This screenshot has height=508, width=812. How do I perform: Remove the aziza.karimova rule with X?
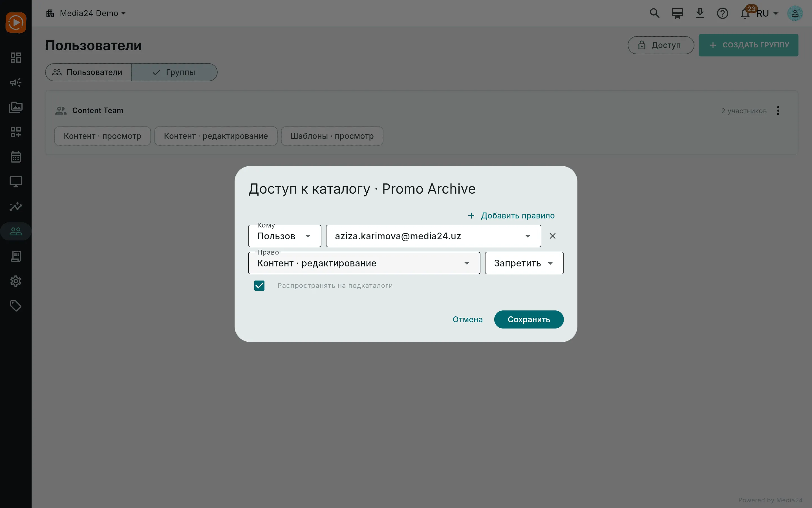553,236
